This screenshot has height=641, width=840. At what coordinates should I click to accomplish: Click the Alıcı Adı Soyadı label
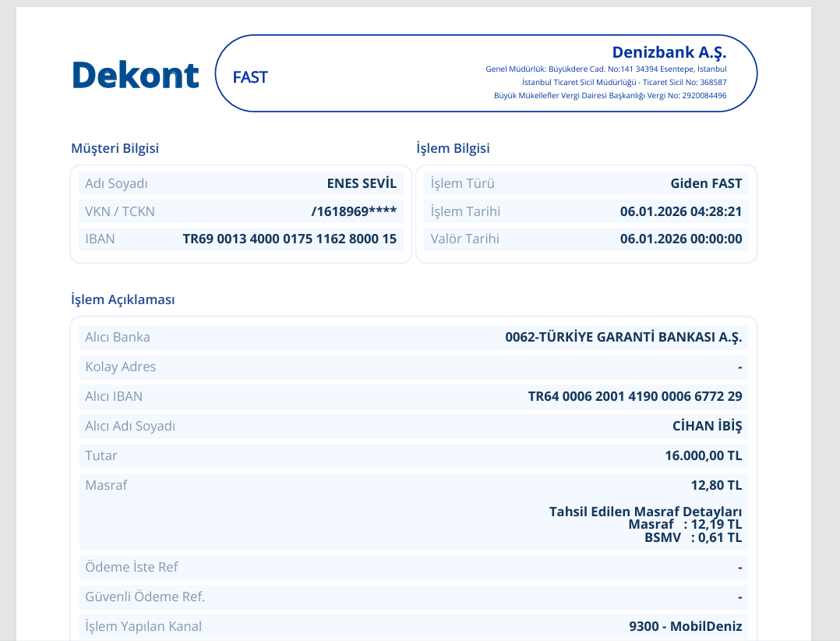coord(130,426)
